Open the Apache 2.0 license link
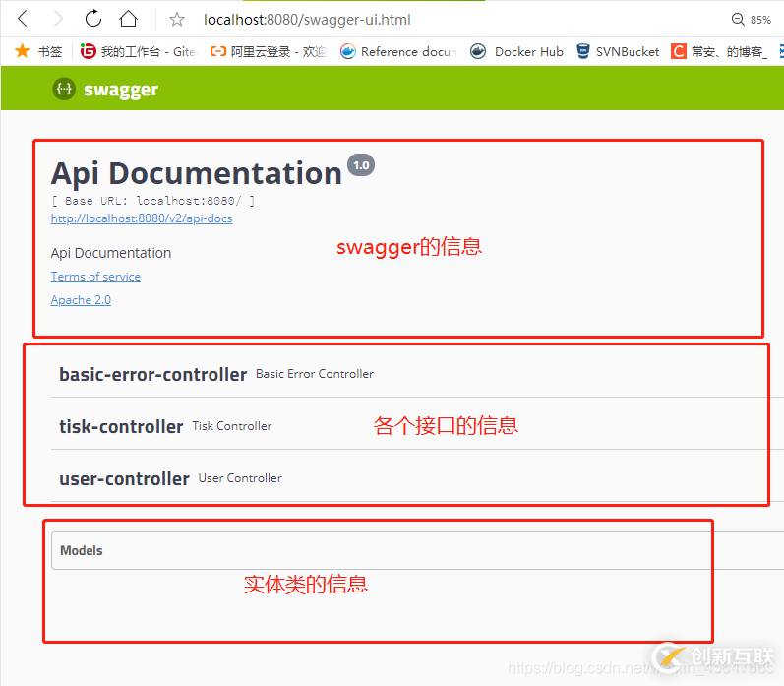 (81, 300)
